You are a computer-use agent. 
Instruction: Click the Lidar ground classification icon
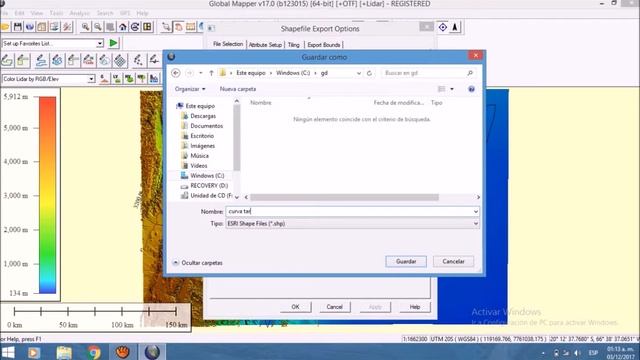tap(104, 78)
